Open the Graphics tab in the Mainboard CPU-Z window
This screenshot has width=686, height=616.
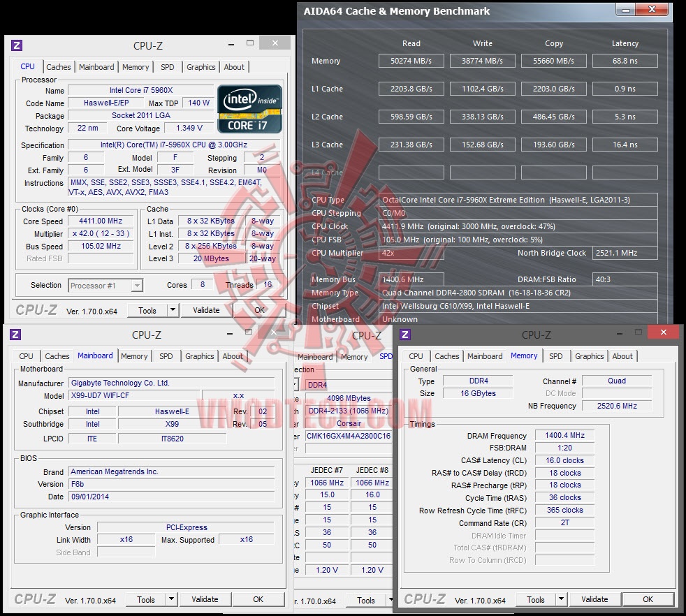pyautogui.click(x=200, y=356)
